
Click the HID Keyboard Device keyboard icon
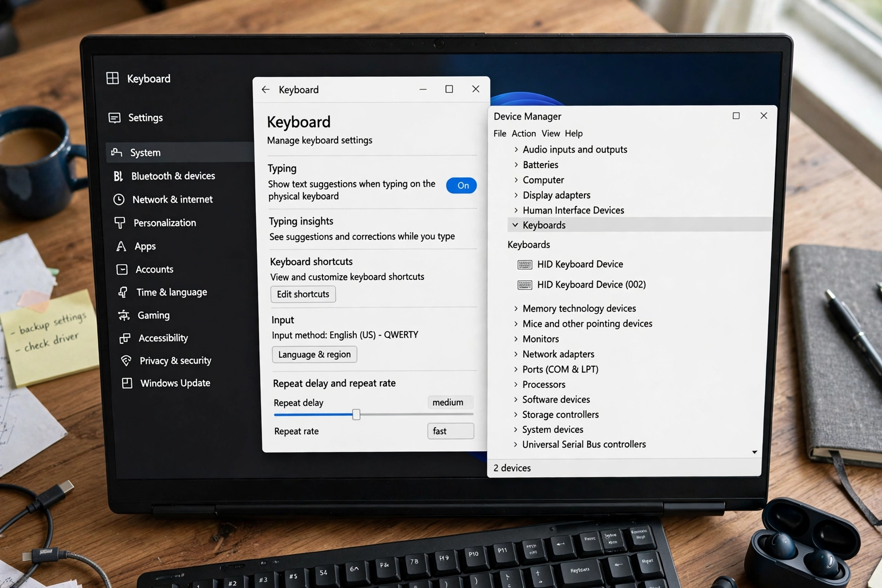[x=525, y=265]
